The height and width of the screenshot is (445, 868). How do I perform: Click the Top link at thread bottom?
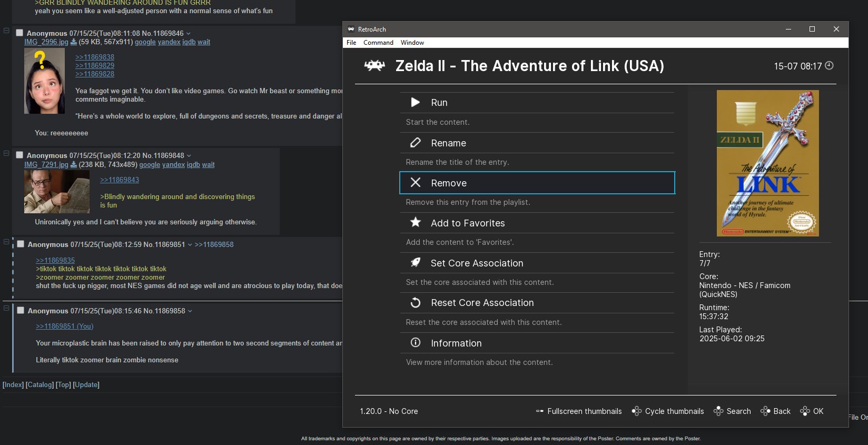63,385
